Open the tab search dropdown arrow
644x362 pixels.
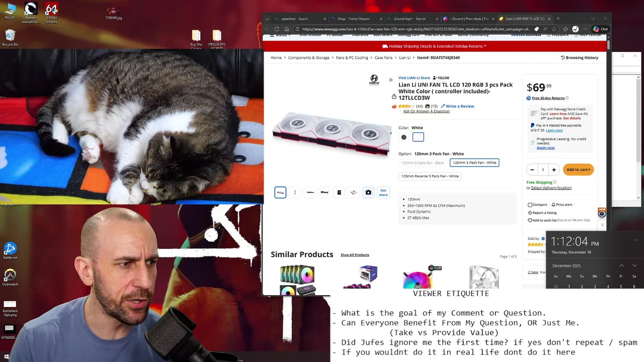tap(268, 19)
